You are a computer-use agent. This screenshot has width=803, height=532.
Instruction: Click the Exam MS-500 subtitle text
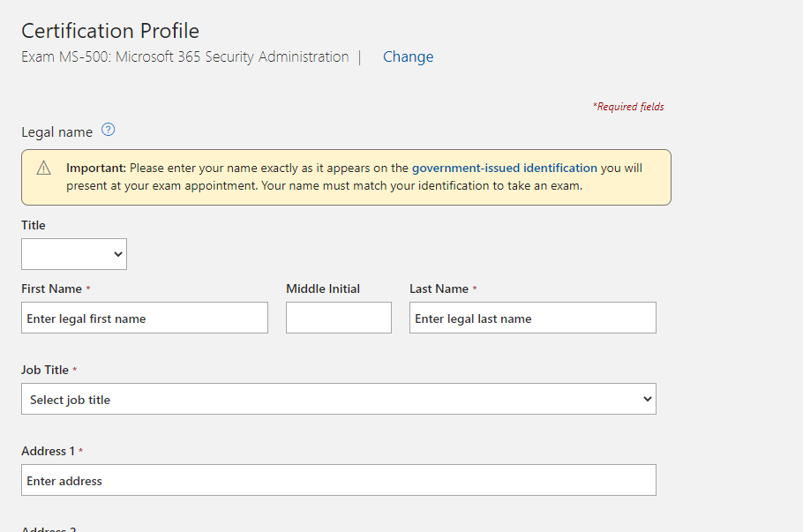click(185, 56)
